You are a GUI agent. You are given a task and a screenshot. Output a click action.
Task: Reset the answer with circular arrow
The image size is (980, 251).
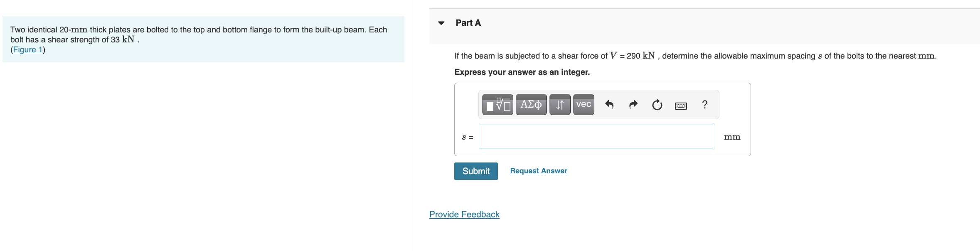click(x=657, y=105)
